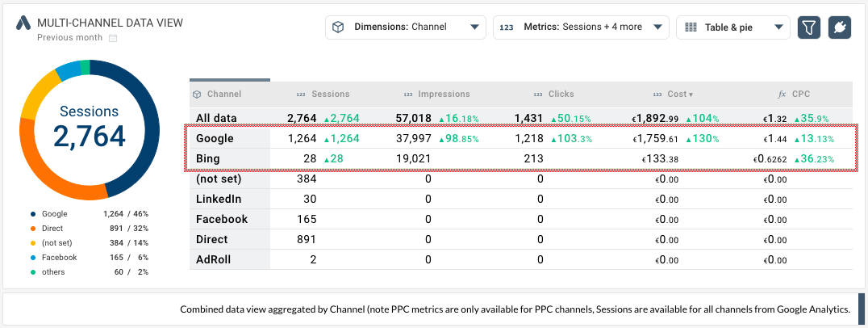Image resolution: width=868 pixels, height=328 pixels.
Task: Click the Google row in the table
Action: tap(521, 138)
